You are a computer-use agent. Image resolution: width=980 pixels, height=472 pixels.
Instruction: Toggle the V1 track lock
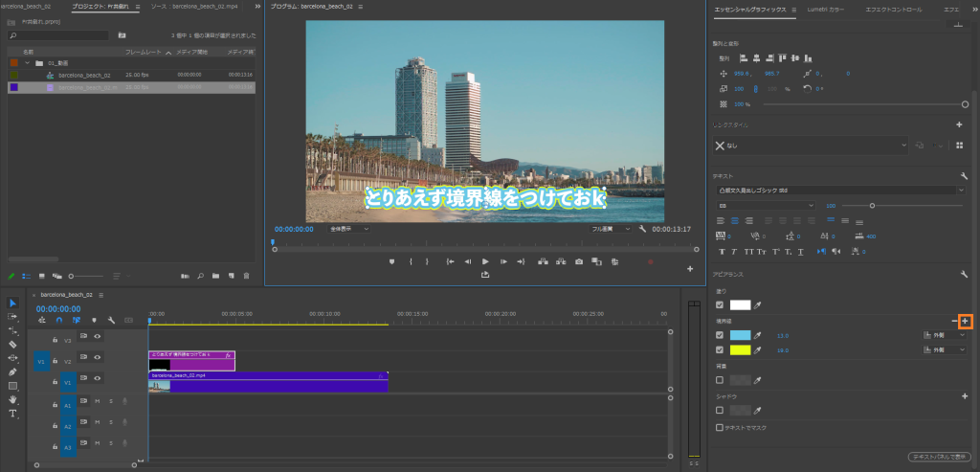coord(55,382)
